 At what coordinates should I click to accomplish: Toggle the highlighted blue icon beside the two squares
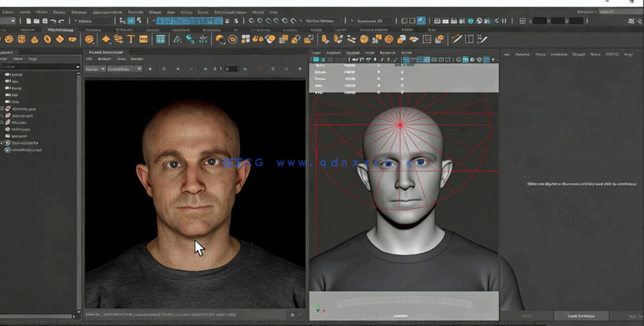(420, 21)
